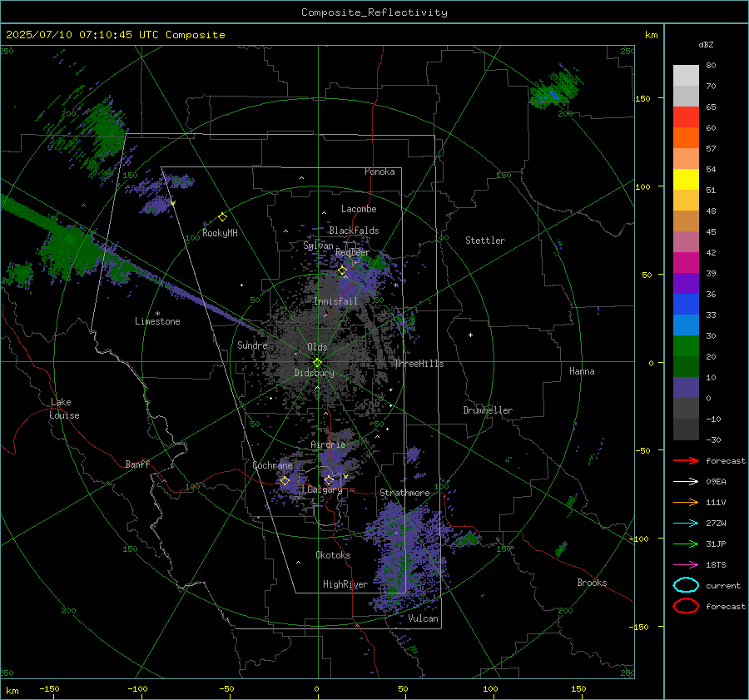Click the HighRiver city label
The height and width of the screenshot is (700, 749).
point(345,584)
